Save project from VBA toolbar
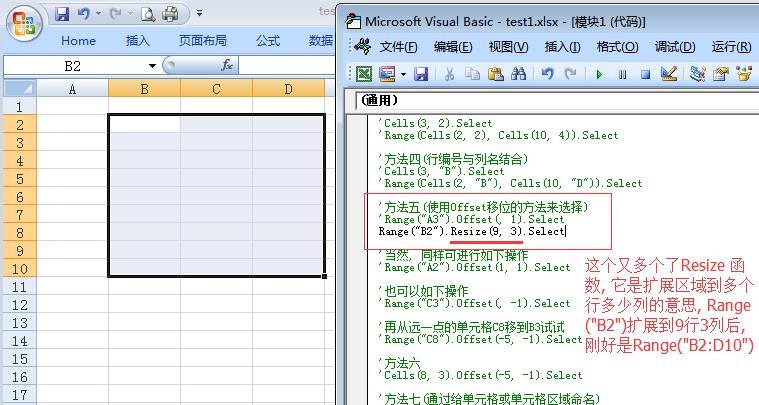This screenshot has height=405, width=759. pos(421,74)
